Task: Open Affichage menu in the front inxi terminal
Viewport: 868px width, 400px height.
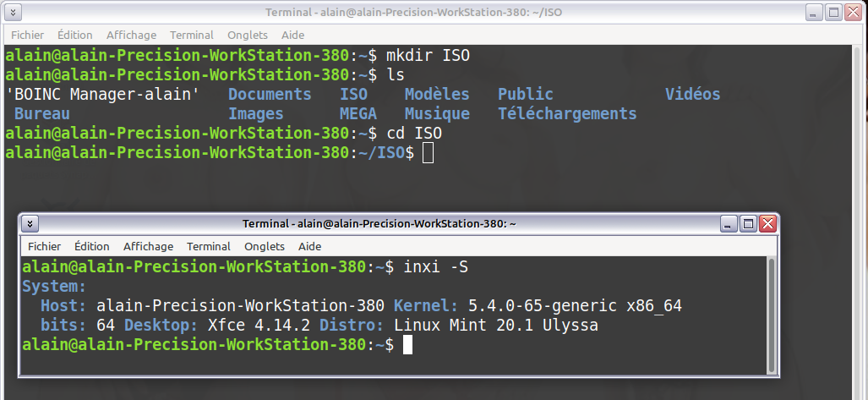Action: 148,246
